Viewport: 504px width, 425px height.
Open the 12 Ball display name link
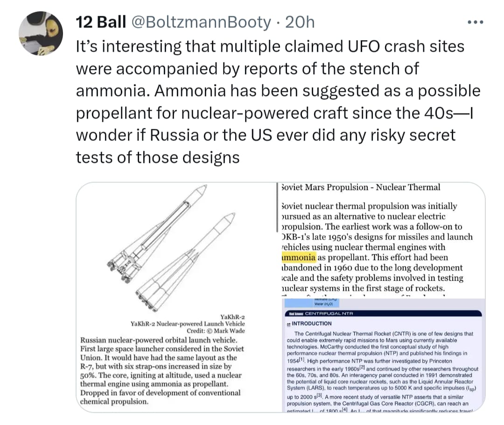(x=101, y=22)
